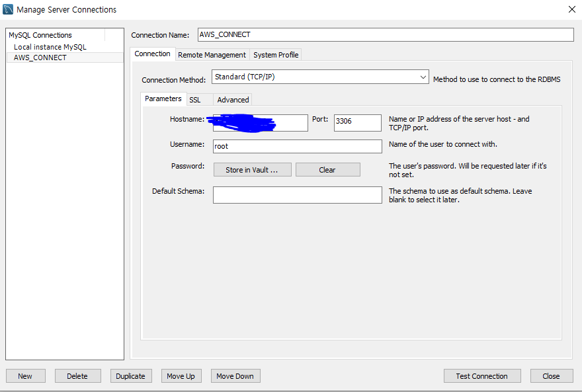Click the 'Password:' label
This screenshot has width=582, height=392.
[188, 166]
